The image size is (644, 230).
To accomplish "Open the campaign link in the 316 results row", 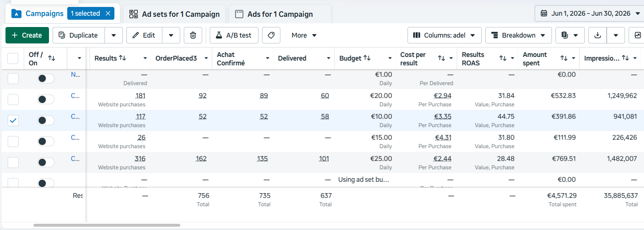I will [x=75, y=159].
